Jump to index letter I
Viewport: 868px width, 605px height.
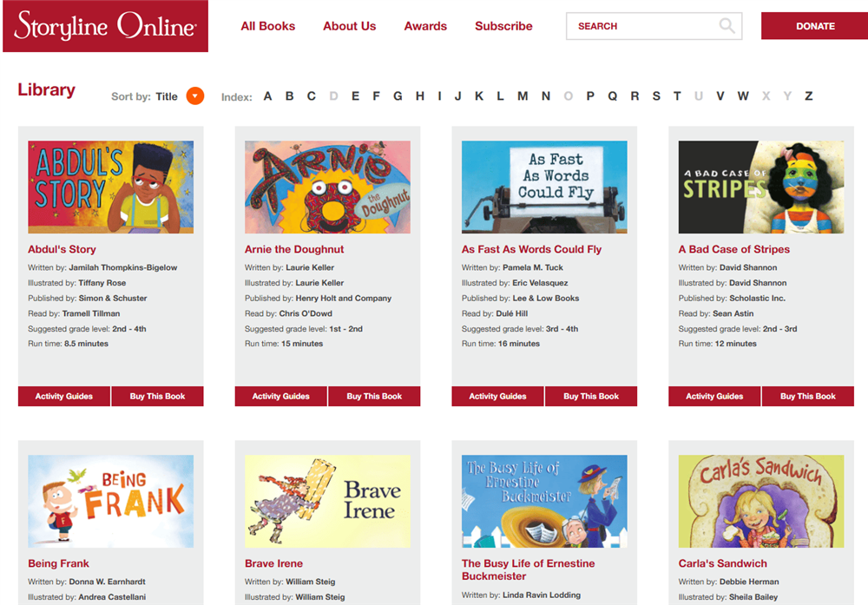(439, 96)
